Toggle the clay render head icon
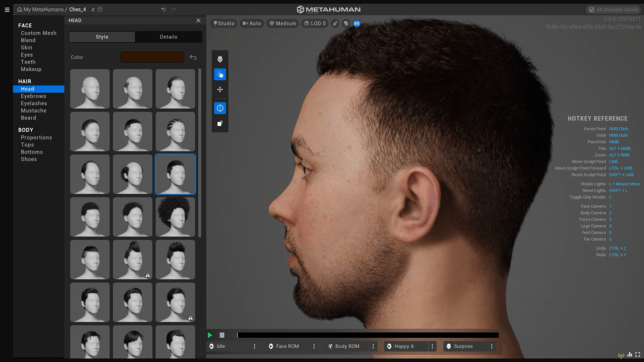 (x=345, y=23)
